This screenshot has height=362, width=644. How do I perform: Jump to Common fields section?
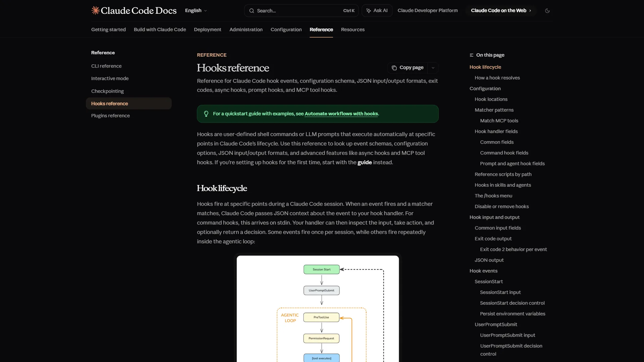(497, 142)
